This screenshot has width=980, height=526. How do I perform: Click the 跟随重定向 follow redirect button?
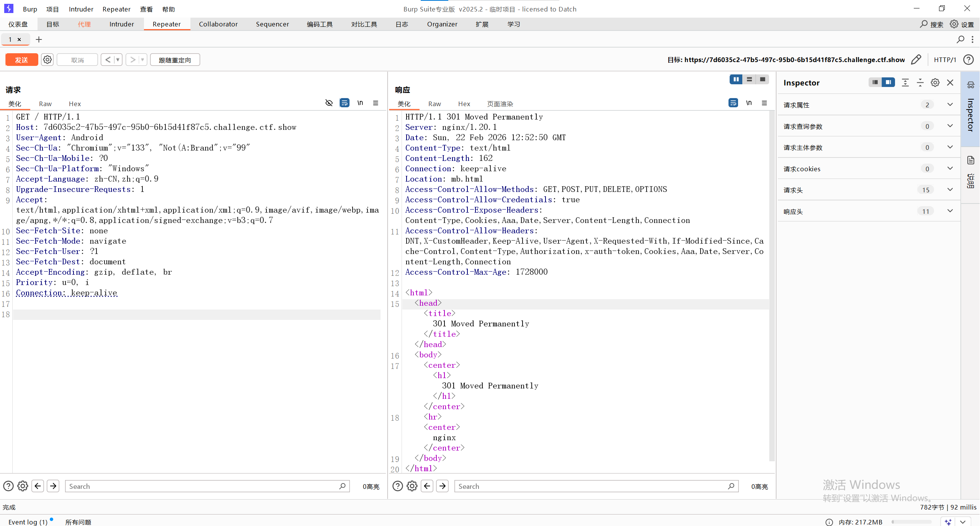click(175, 60)
